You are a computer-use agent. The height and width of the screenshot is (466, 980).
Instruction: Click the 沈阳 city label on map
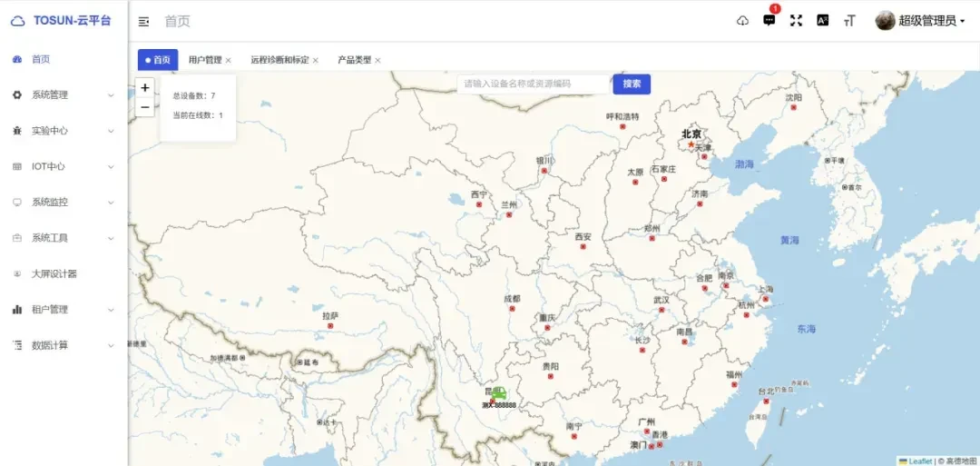click(x=794, y=97)
